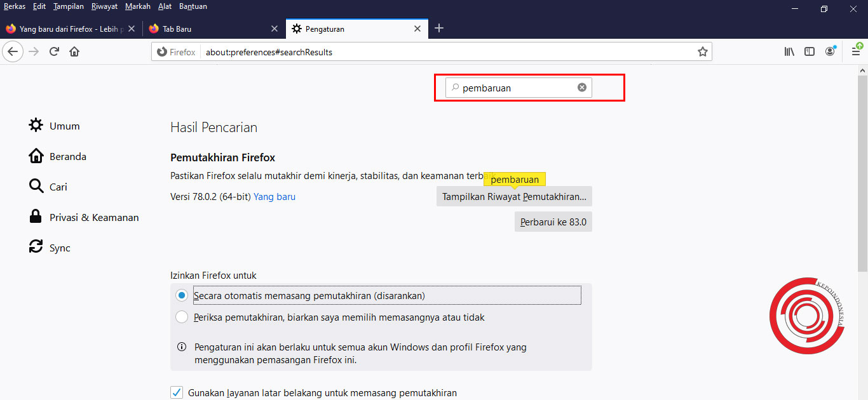868x400 pixels.
Task: Toggle Gunakan layanan latar belakang checkbox
Action: [177, 392]
